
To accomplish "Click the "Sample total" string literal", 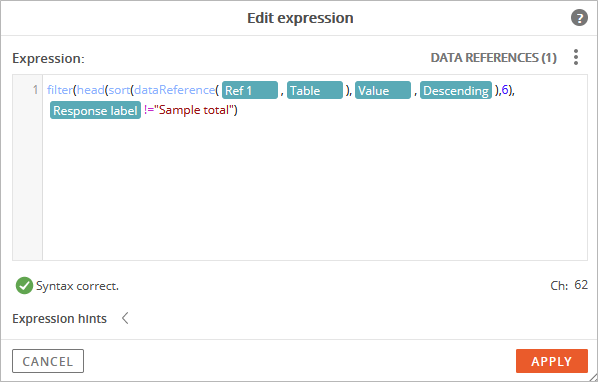I will 193,110.
